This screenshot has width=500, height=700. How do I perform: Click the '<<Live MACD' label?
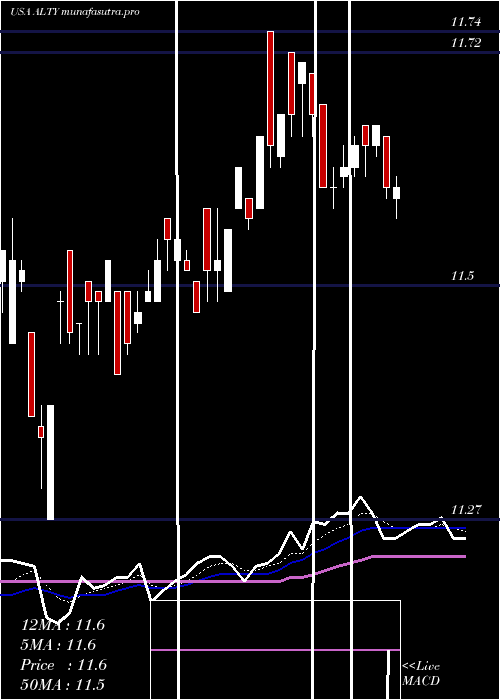click(421, 673)
